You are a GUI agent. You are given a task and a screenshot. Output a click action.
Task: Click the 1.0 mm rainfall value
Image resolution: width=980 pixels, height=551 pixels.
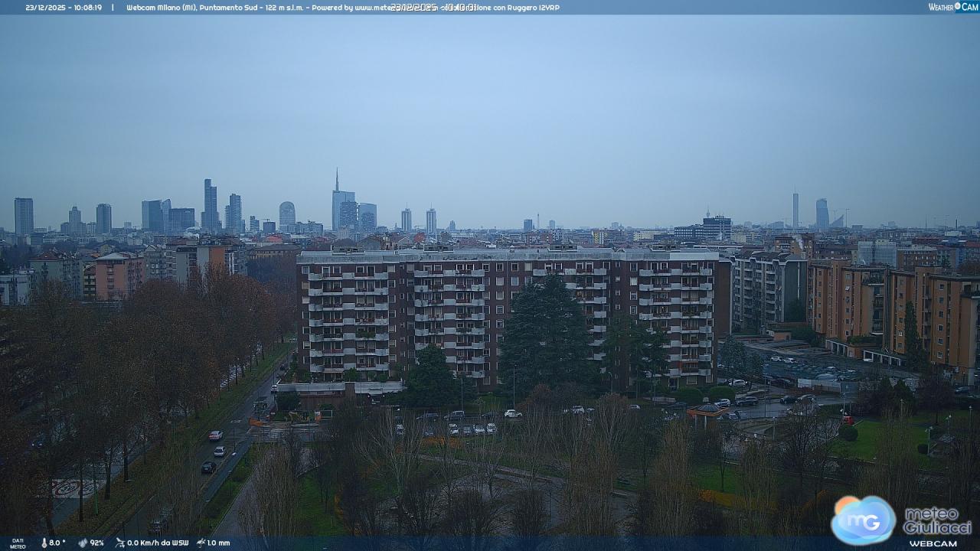218,543
